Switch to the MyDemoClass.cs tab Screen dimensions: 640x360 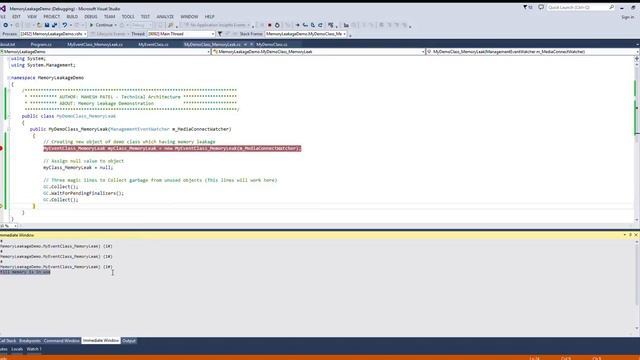[272, 44]
